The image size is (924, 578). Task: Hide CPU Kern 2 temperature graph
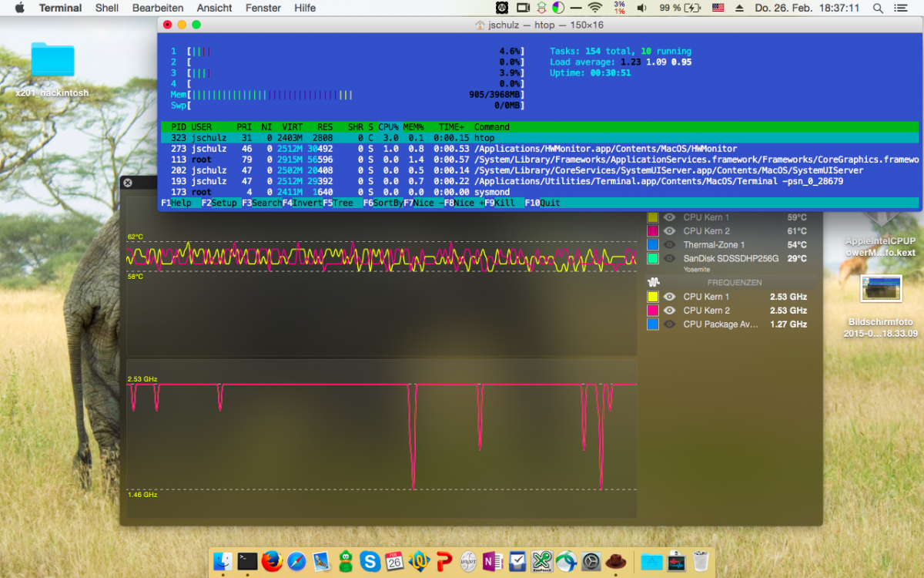[669, 231]
